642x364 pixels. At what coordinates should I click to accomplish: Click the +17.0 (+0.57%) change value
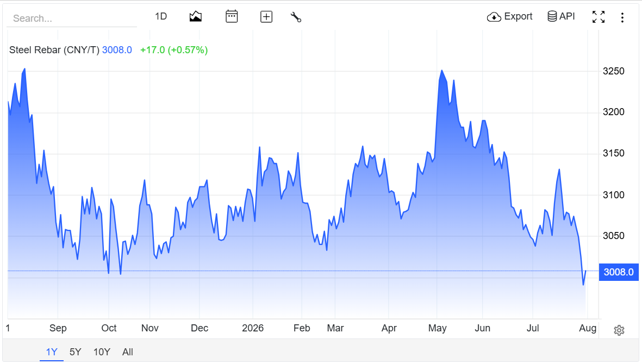click(174, 50)
